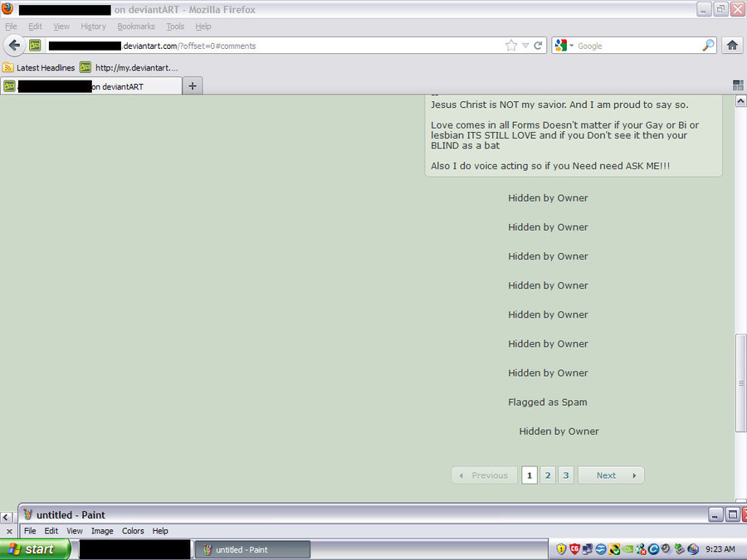Open the Bookmarks menu
This screenshot has height=560, width=747.
click(x=136, y=27)
